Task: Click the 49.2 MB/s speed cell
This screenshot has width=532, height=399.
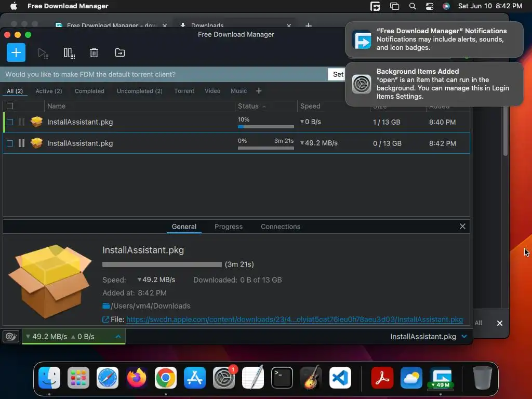Action: (319, 143)
